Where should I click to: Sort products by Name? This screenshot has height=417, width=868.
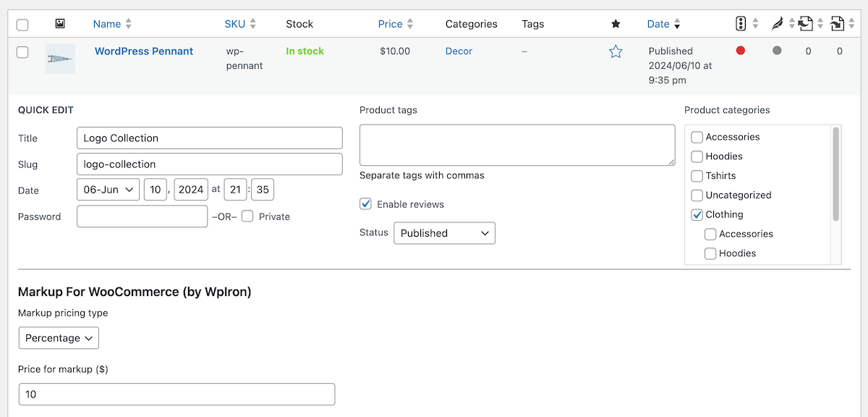[x=107, y=24]
